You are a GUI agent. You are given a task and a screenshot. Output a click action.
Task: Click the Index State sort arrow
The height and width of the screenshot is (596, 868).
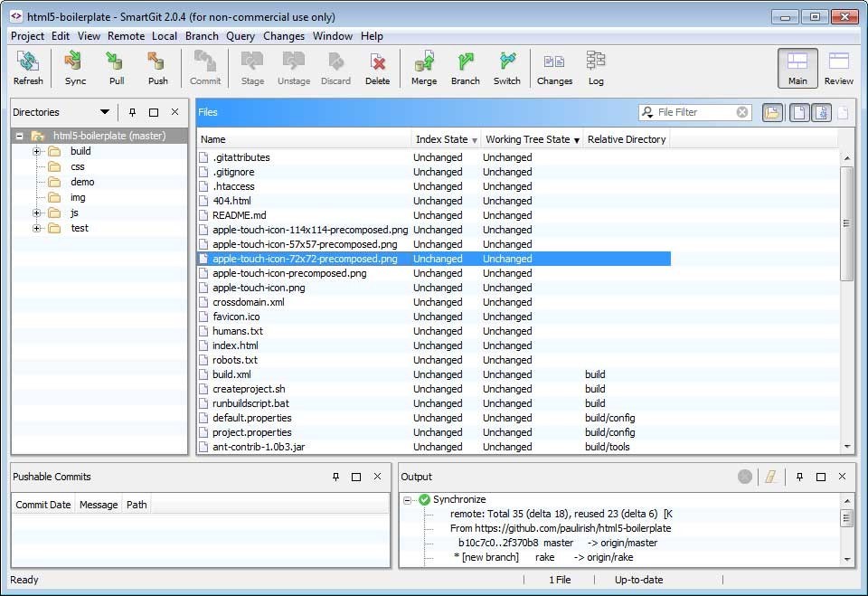[x=475, y=141]
